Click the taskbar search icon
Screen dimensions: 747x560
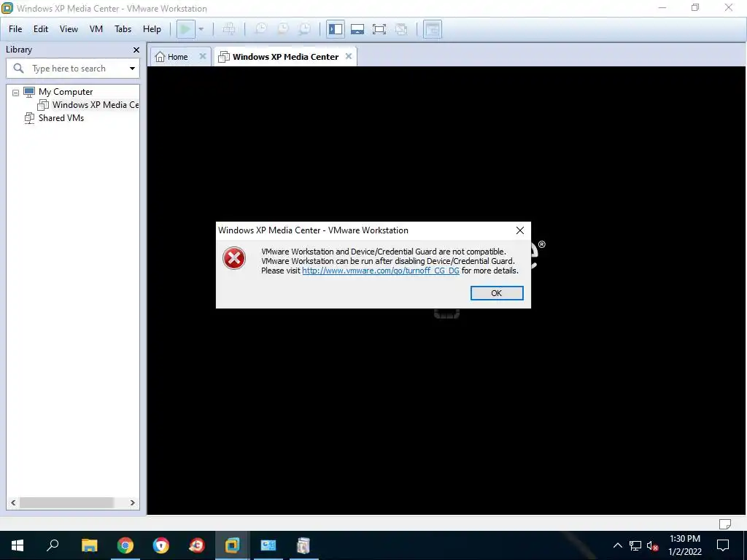[x=53, y=545]
